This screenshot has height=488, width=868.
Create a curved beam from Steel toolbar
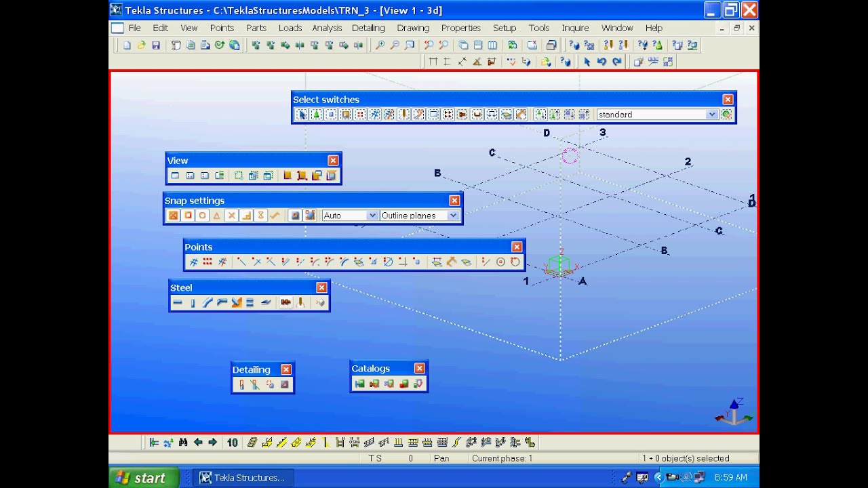click(x=208, y=303)
